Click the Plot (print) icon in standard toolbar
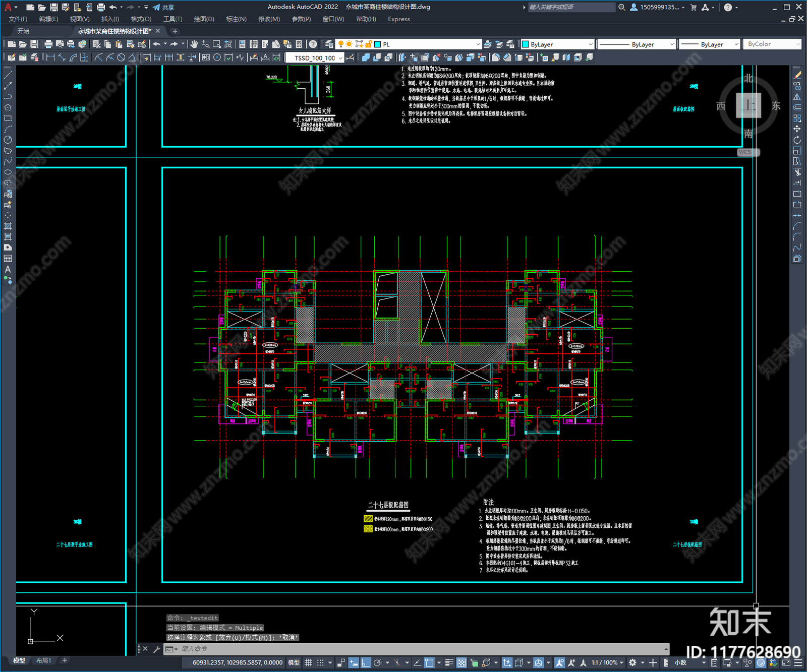807x672 pixels. coord(48,44)
